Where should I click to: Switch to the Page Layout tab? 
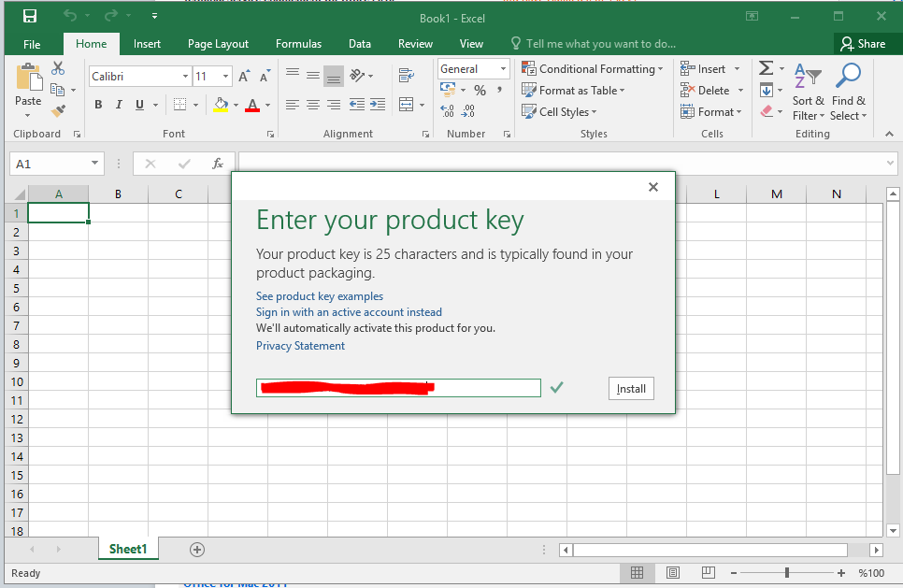(x=218, y=44)
